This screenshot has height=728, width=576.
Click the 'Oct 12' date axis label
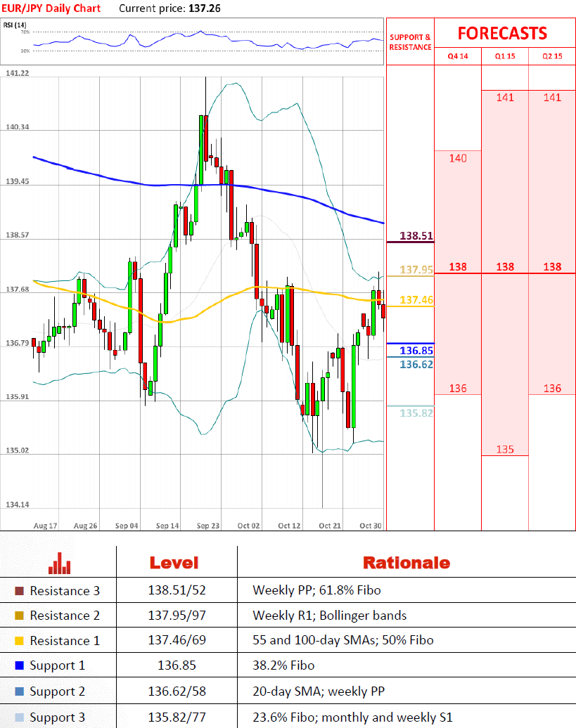tap(289, 526)
